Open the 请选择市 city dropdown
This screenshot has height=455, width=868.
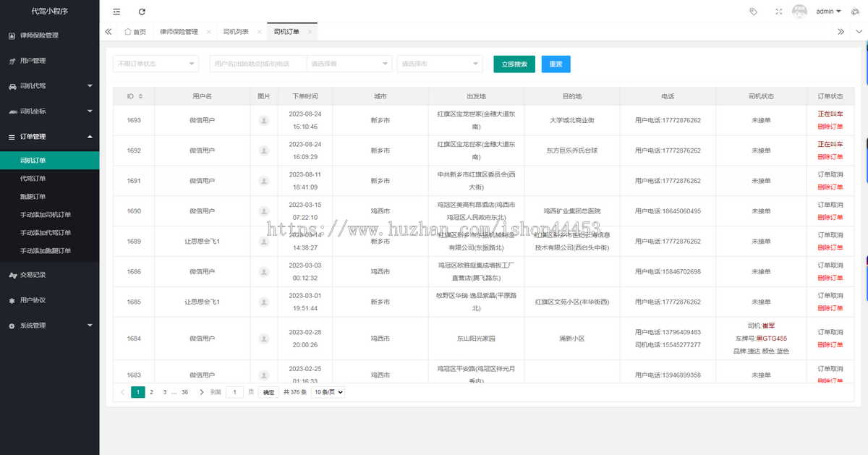(440, 64)
